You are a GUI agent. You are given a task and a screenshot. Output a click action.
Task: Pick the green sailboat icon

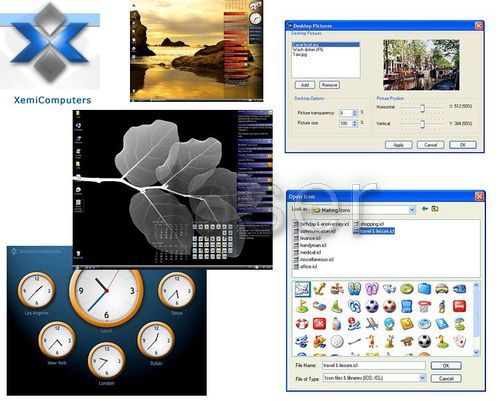[337, 306]
